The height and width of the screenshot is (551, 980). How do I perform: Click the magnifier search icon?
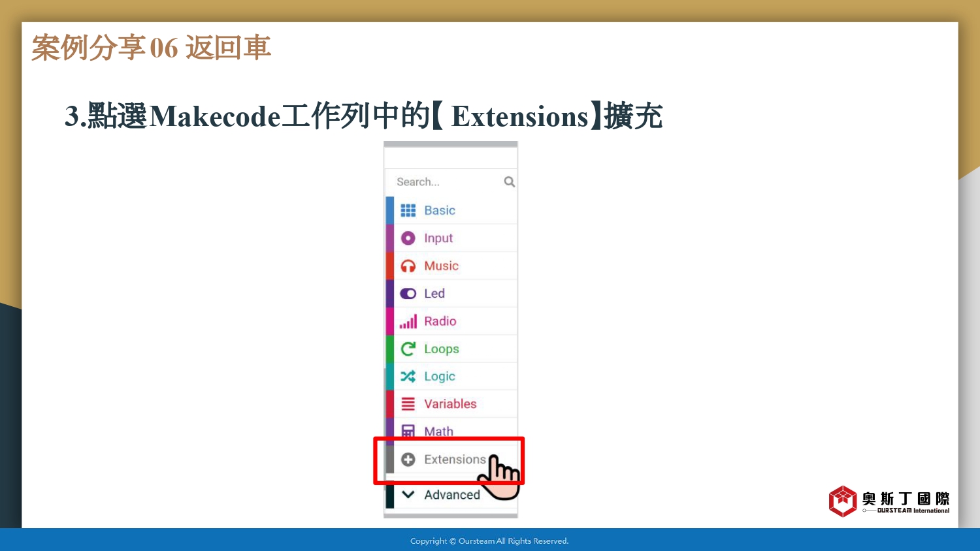point(510,181)
